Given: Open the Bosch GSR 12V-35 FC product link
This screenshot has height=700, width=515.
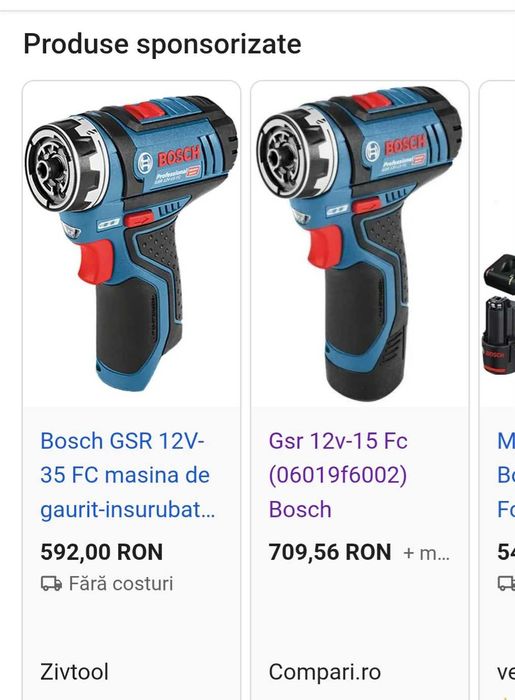Looking at the screenshot, I should tap(128, 475).
